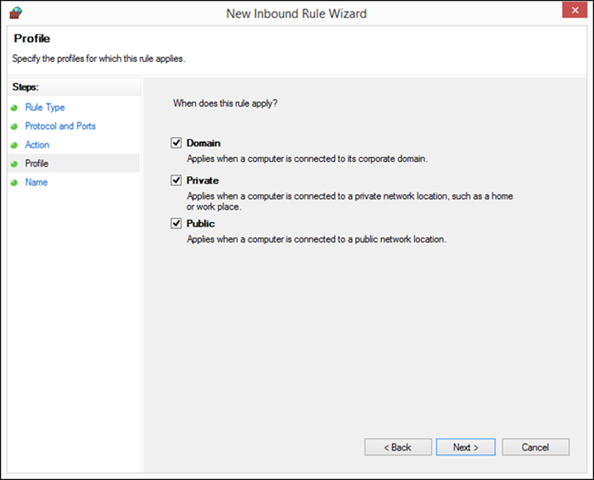The image size is (594, 480).
Task: Uncheck the Domain profile checkbox
Action: 176,143
